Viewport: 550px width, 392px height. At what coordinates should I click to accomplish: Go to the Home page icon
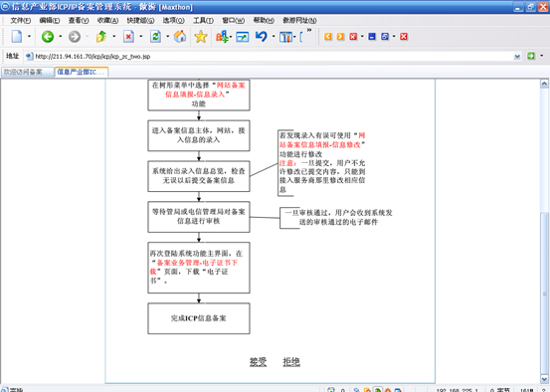[180, 37]
